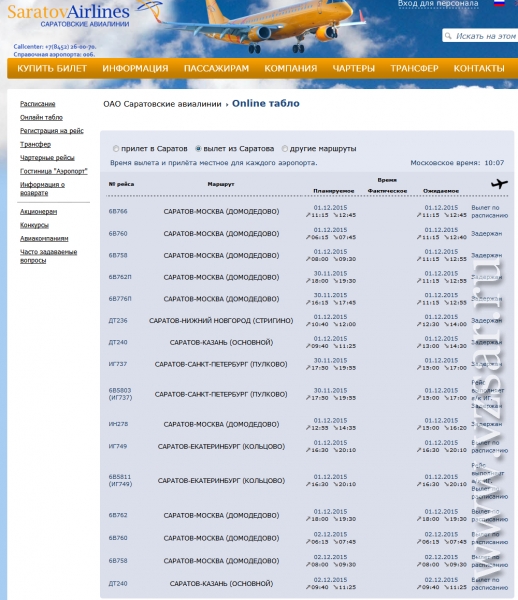This screenshot has height=600, width=518.
Task: Select 'прилет в Саратов' radio button
Action: pos(116,148)
